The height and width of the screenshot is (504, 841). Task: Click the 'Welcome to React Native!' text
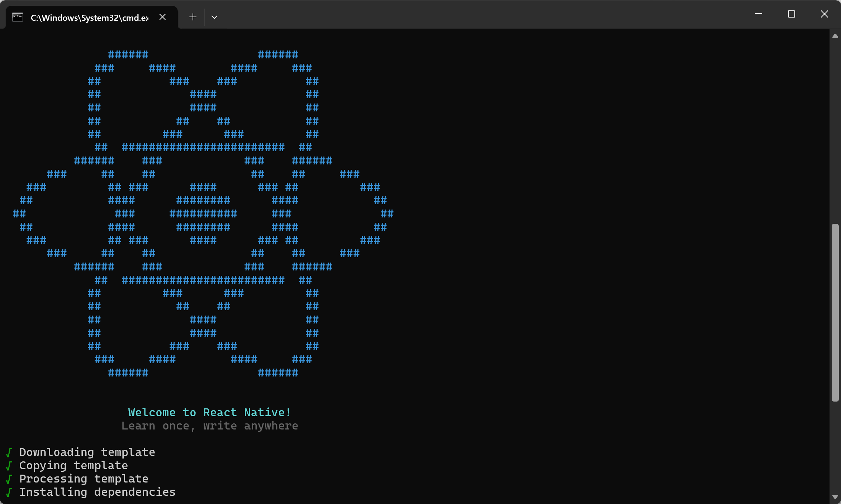click(209, 413)
